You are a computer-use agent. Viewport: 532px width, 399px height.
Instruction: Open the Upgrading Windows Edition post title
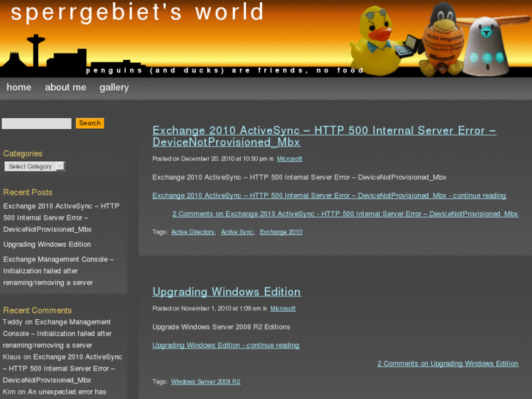(x=227, y=291)
